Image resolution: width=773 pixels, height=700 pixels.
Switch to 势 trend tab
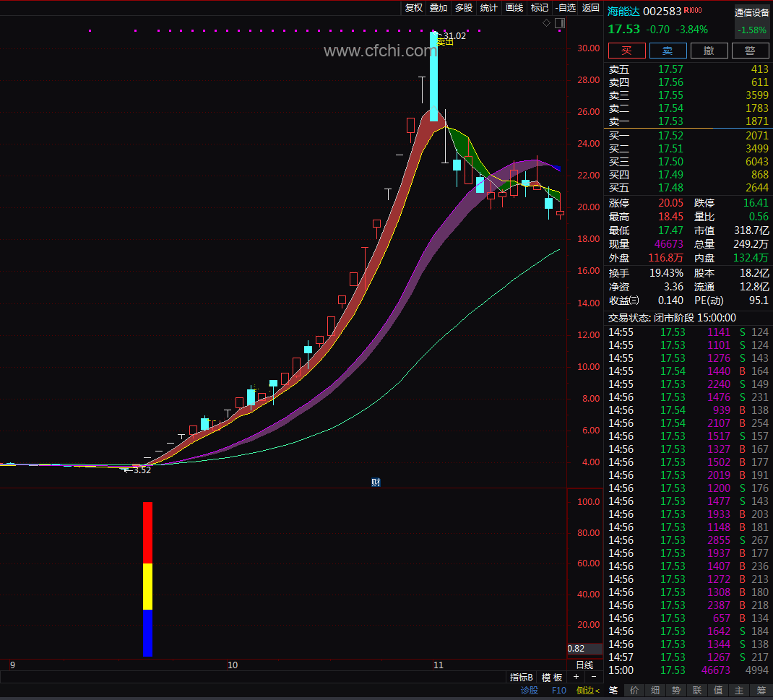point(676,690)
